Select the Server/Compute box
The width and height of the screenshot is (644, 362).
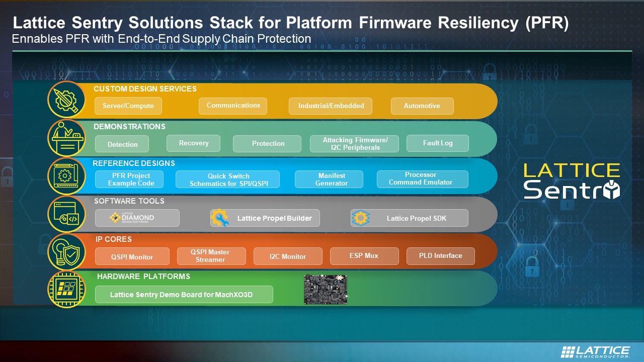(x=128, y=106)
